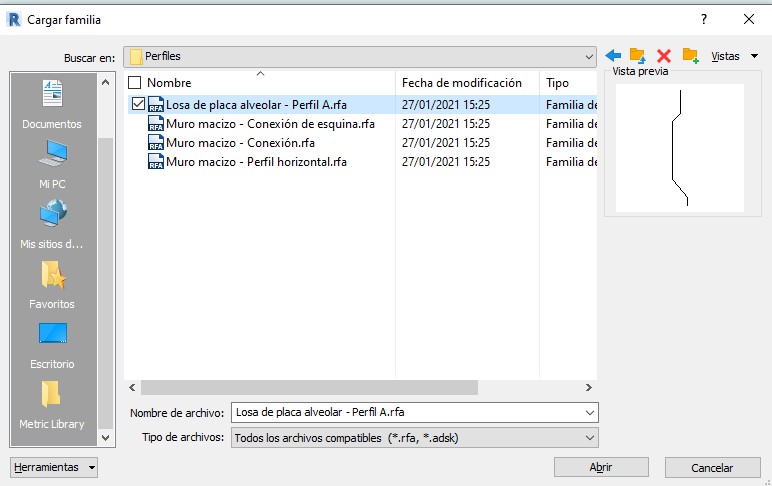Viewport: 772px width, 486px height.
Task: Open the Tipo de archivos dropdown
Action: [589, 438]
